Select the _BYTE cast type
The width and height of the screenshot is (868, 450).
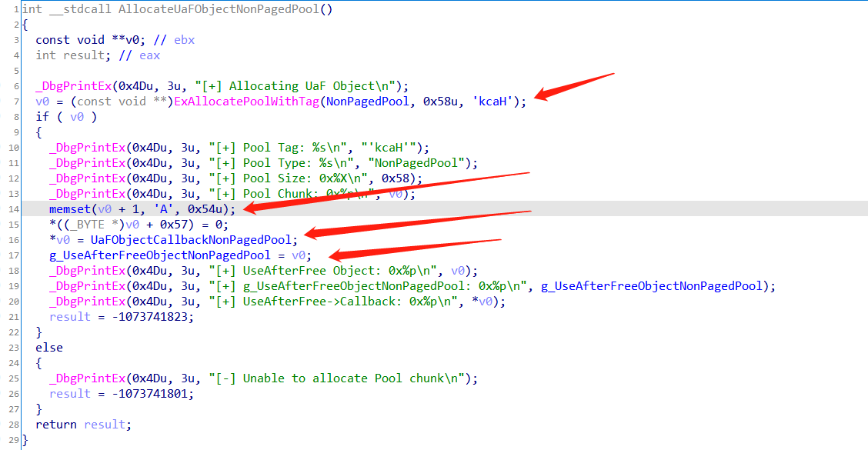(x=87, y=225)
